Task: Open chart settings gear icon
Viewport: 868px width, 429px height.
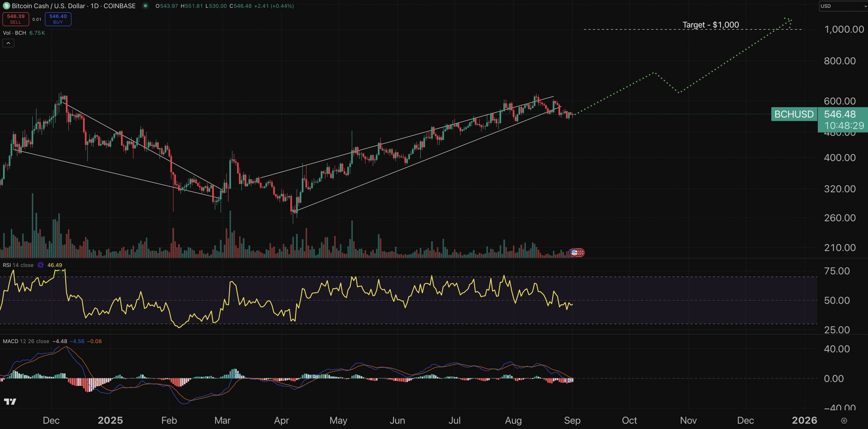Action: coord(844,421)
